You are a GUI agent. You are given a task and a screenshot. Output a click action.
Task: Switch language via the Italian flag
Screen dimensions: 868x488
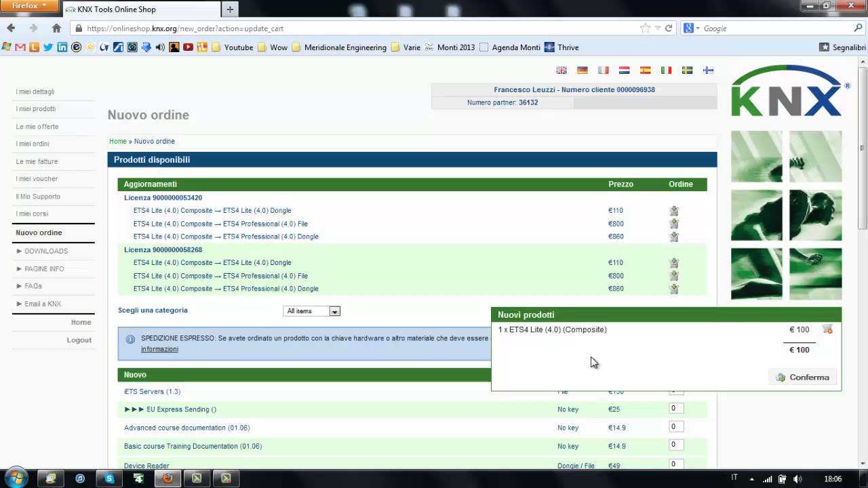tap(667, 70)
